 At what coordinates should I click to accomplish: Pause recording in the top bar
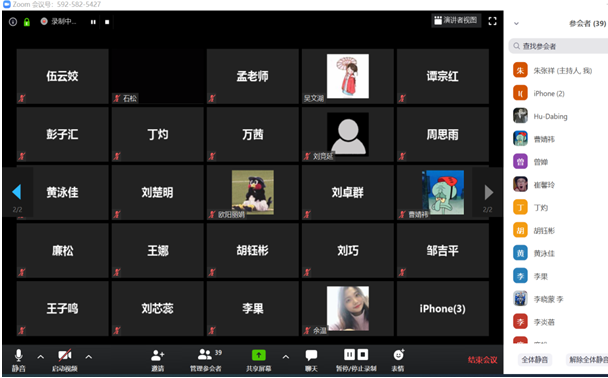click(93, 22)
